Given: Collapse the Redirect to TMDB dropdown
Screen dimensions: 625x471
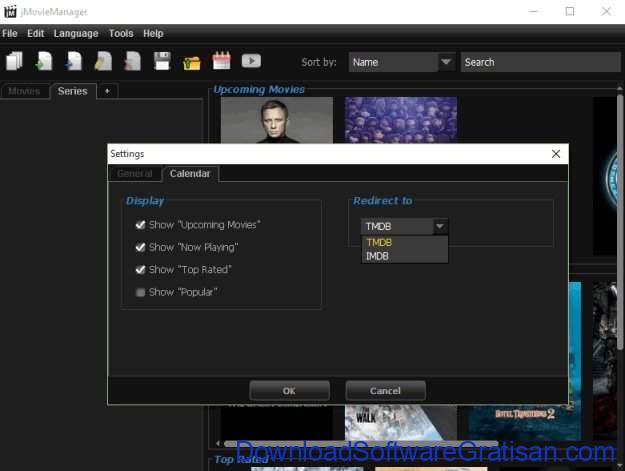Looking at the screenshot, I should point(439,227).
